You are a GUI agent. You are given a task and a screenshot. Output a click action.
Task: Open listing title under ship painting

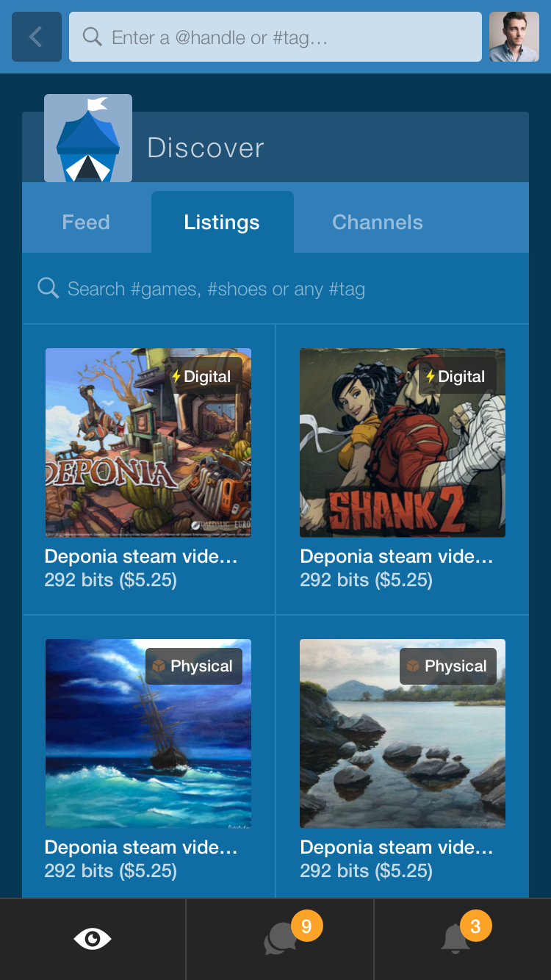click(x=141, y=848)
